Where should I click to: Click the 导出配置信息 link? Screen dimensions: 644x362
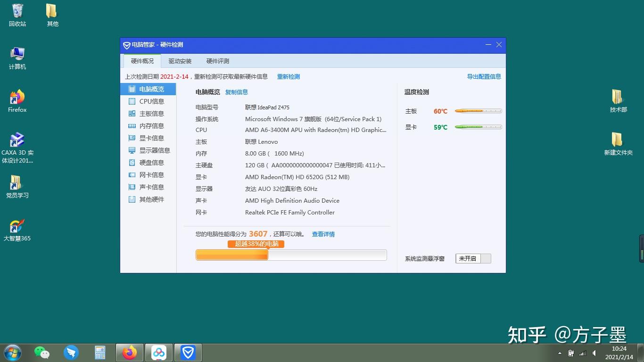[x=484, y=76]
